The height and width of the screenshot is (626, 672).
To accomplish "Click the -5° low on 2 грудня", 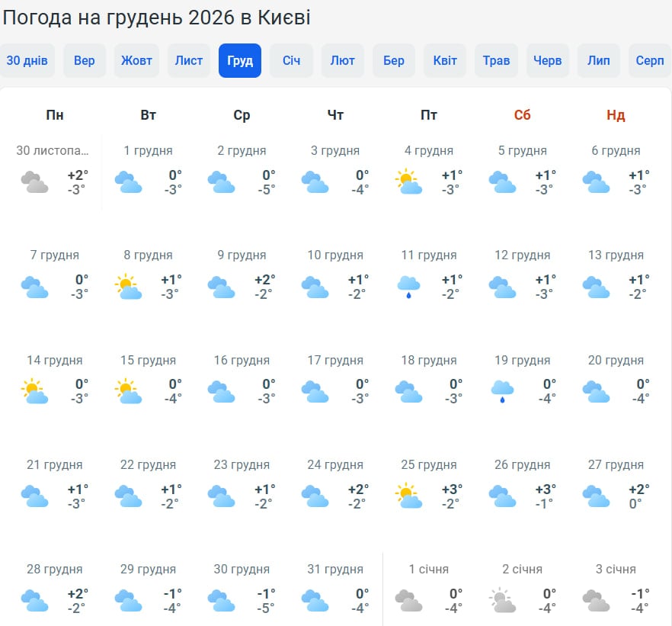I will (266, 190).
